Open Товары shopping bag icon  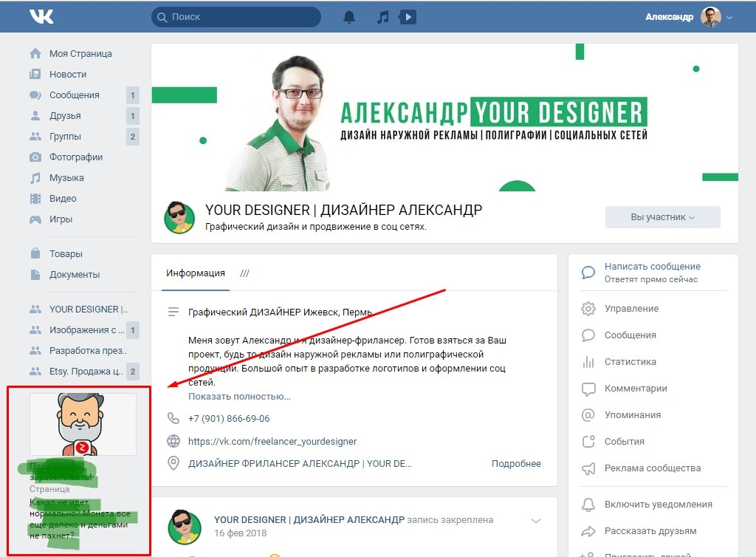(x=35, y=253)
